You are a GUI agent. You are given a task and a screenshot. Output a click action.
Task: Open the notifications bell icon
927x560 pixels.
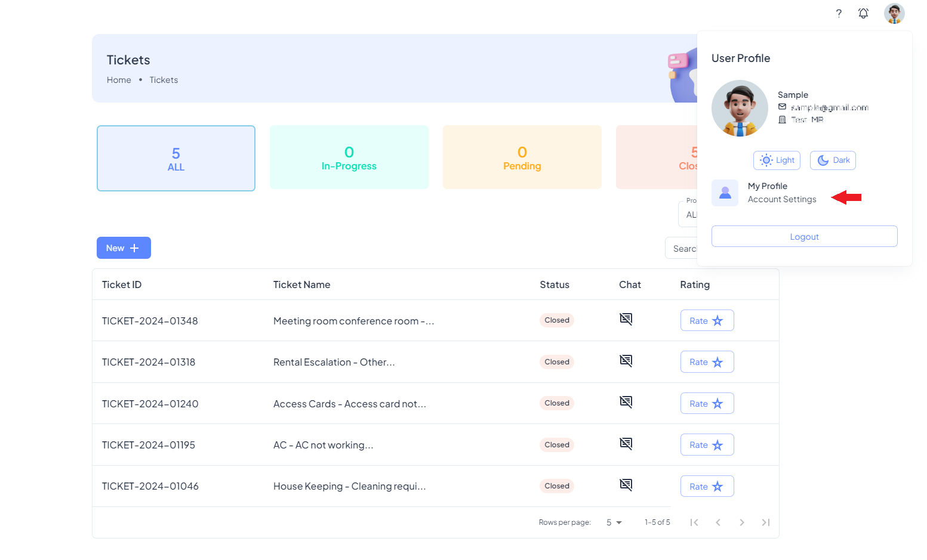pyautogui.click(x=863, y=13)
